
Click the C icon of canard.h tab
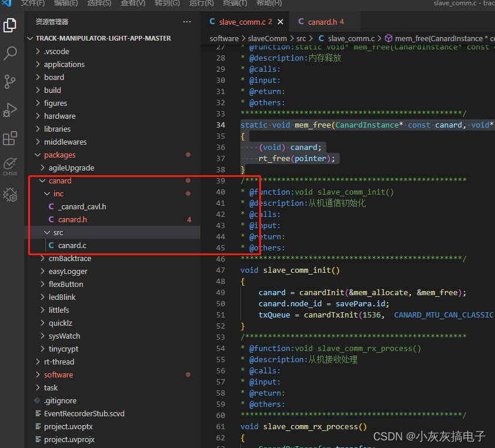pyautogui.click(x=301, y=22)
